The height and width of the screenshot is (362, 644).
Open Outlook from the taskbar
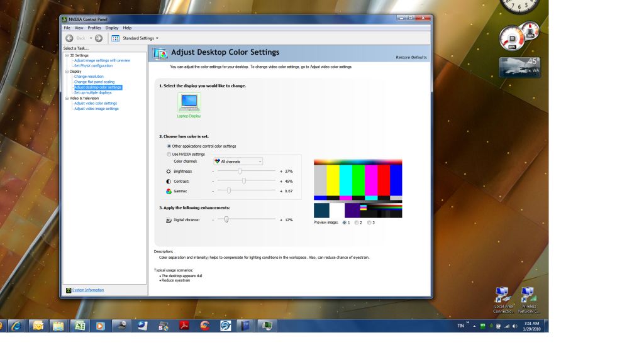tap(38, 326)
